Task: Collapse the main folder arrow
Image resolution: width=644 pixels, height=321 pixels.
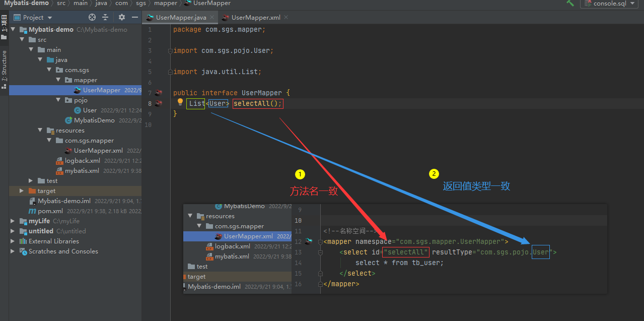Action: (31, 49)
